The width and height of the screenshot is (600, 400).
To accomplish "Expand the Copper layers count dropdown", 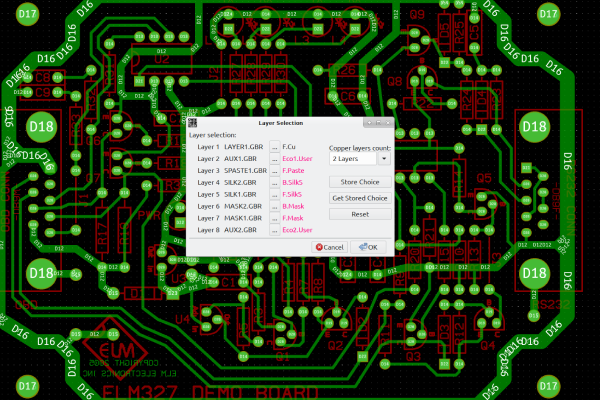I will [x=384, y=158].
